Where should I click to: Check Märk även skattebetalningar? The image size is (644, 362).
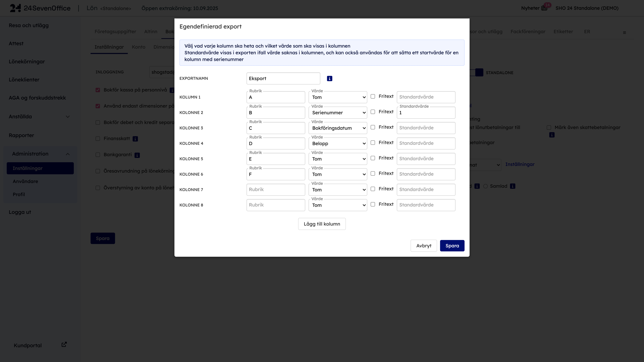click(549, 128)
